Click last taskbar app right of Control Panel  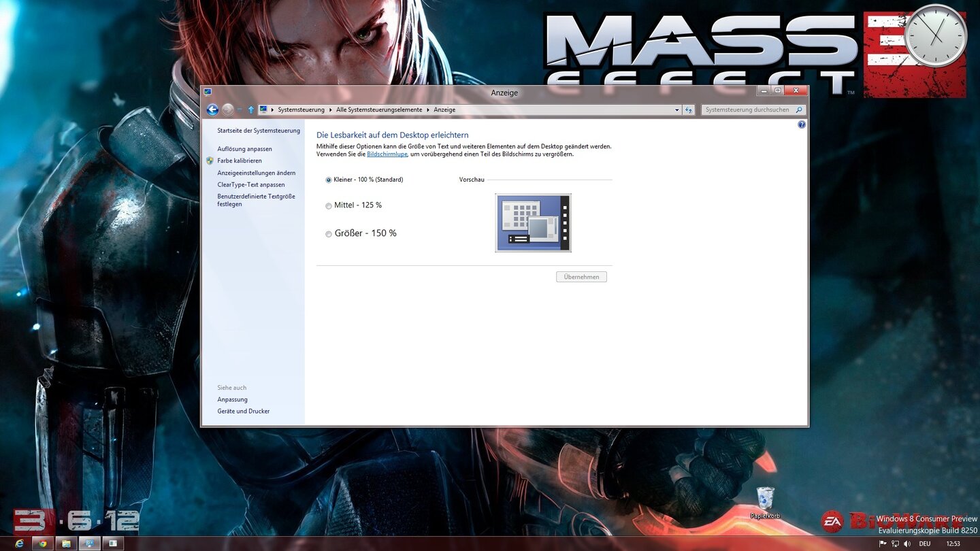pyautogui.click(x=112, y=544)
